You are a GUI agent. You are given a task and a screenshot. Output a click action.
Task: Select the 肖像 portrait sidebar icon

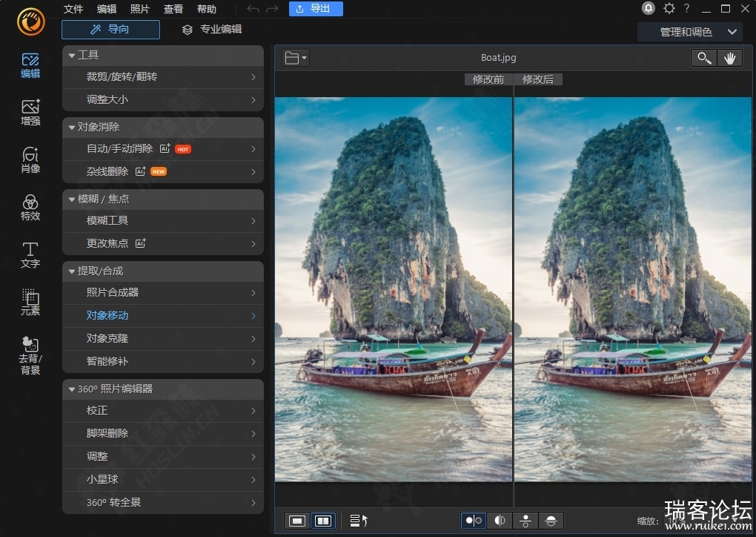(30, 159)
